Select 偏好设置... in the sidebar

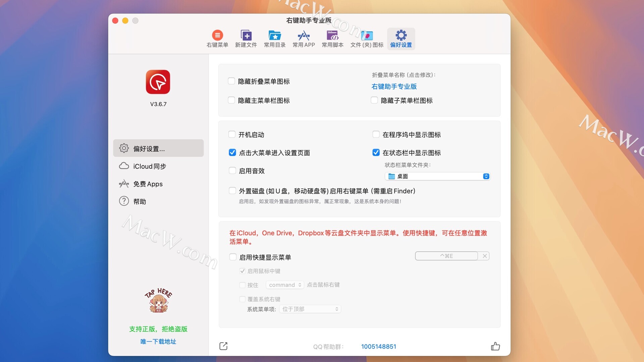click(158, 148)
